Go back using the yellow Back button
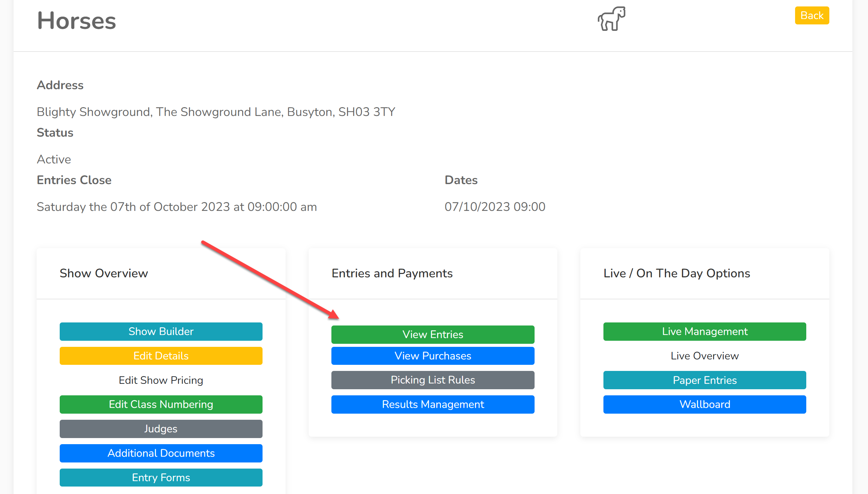Viewport: 868px width, 494px height. point(812,16)
